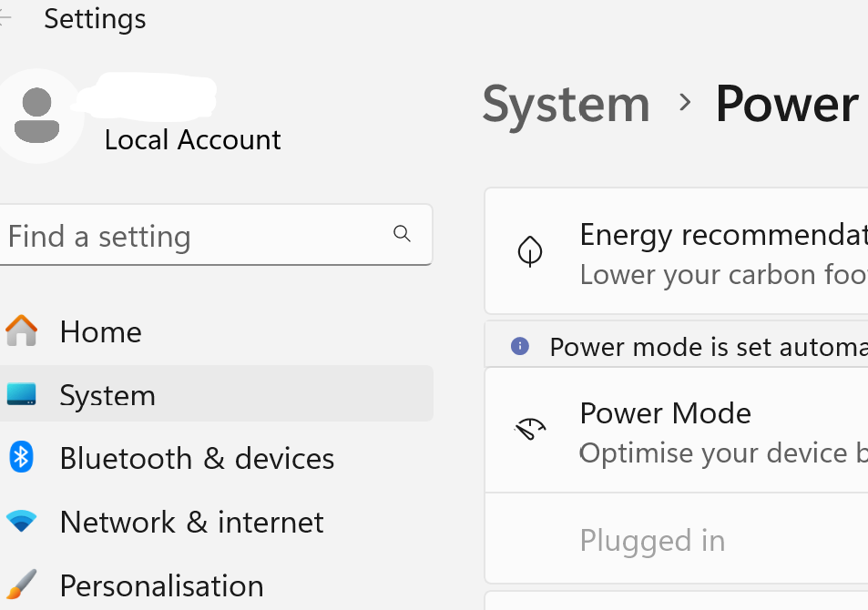Image resolution: width=868 pixels, height=610 pixels.
Task: Open the Home settings page
Action: pos(100,332)
